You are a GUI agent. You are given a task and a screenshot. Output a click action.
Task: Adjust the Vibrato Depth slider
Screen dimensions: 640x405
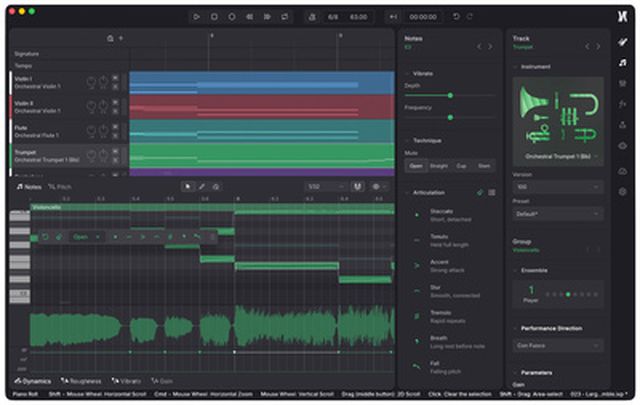[450, 96]
